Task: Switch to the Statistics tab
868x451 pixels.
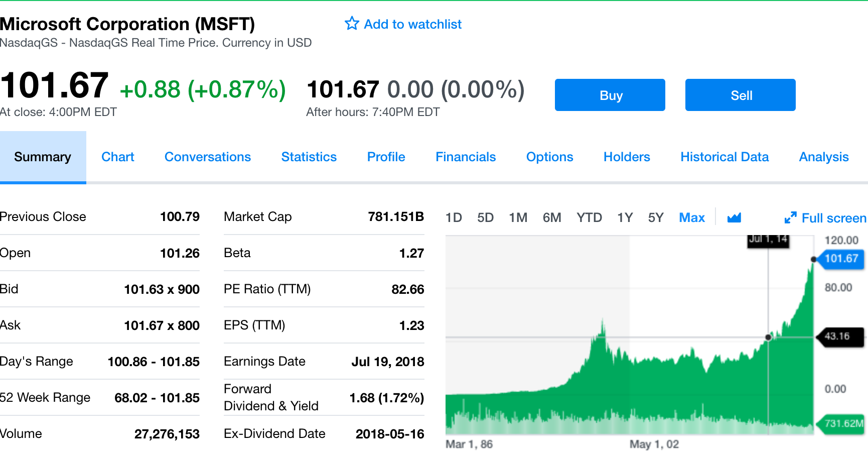Action: point(309,157)
